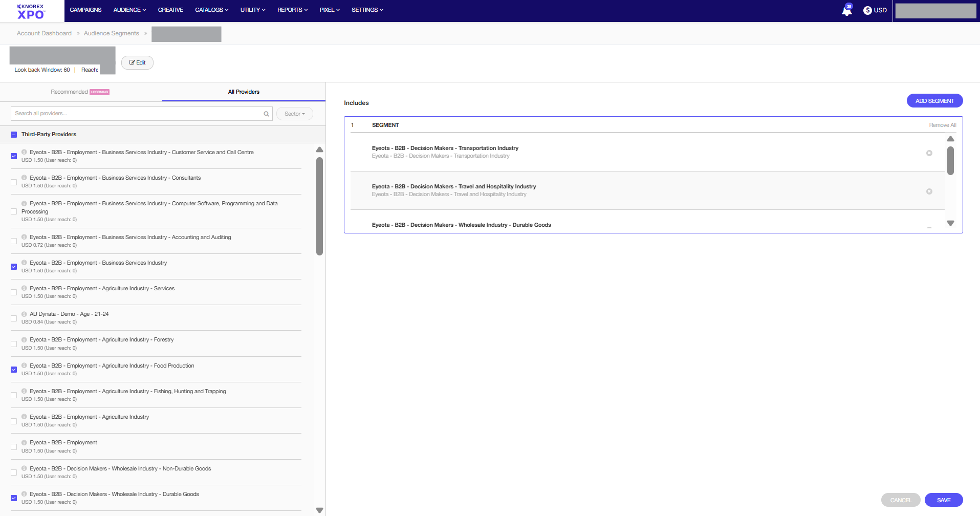This screenshot has height=516, width=980.
Task: Expand the PIXEL menu
Action: pos(330,10)
